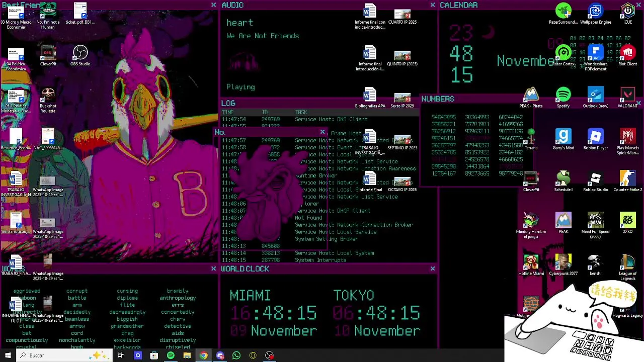
Task: Close the AUDIO widget panel
Action: pyautogui.click(x=432, y=5)
